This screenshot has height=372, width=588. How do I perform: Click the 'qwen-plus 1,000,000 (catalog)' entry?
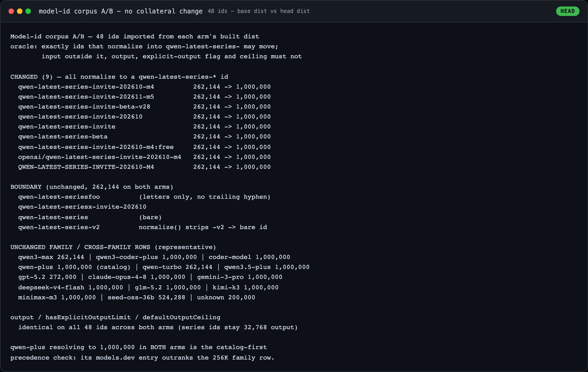[74, 267]
